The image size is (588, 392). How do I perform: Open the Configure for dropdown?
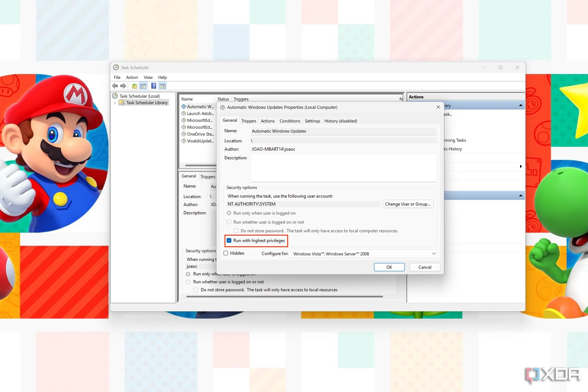point(364,254)
